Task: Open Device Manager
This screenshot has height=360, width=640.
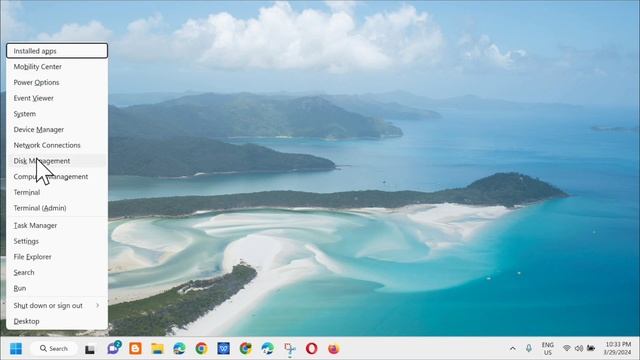Action: click(57, 129)
